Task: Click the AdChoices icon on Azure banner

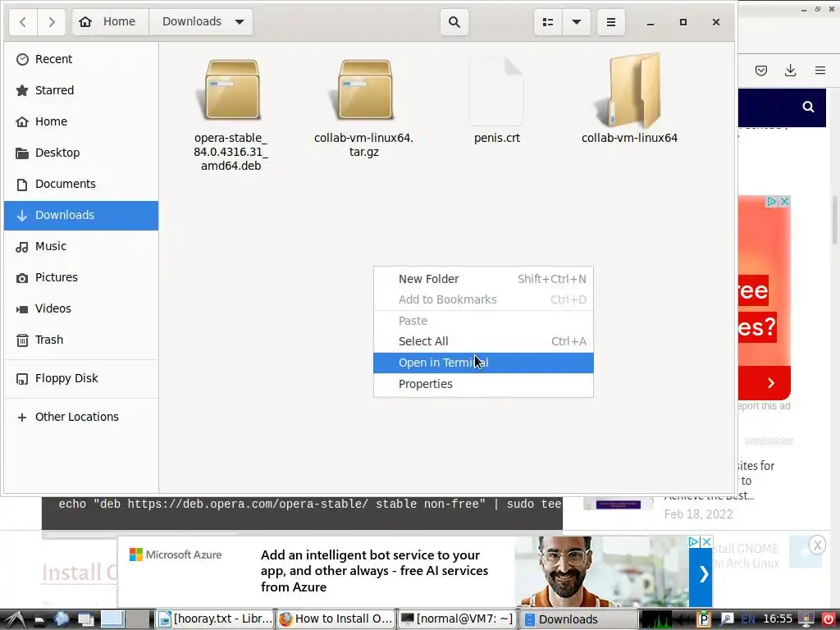Action: pos(694,541)
